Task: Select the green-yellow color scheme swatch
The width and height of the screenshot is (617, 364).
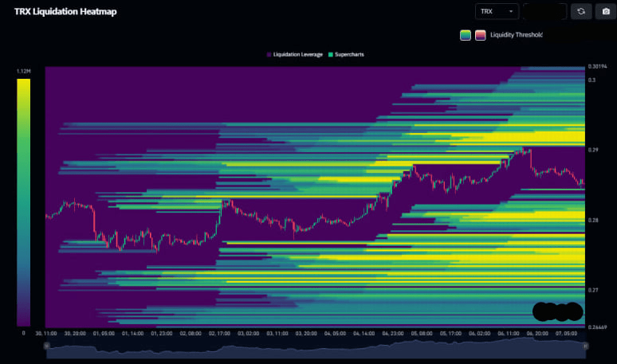Action: pos(466,35)
